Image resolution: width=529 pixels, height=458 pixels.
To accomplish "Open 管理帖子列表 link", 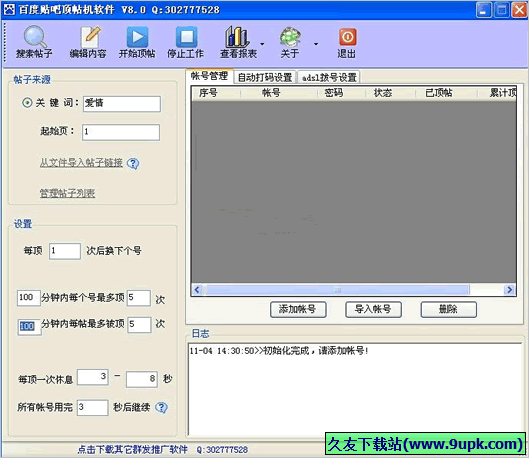I will (67, 193).
